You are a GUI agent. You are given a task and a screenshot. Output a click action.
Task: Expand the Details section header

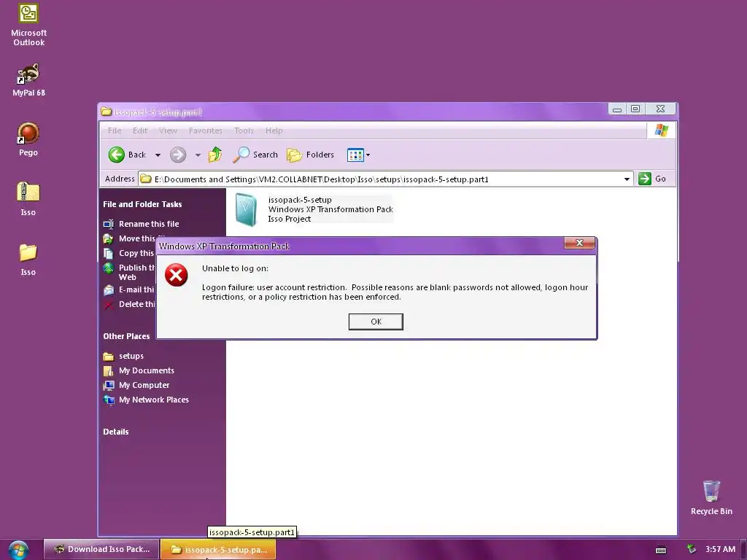tap(116, 432)
